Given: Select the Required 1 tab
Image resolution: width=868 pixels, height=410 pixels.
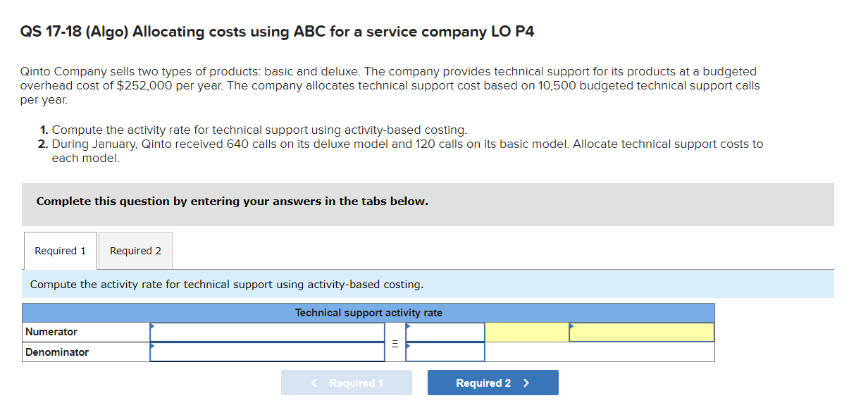Looking at the screenshot, I should click(x=60, y=250).
